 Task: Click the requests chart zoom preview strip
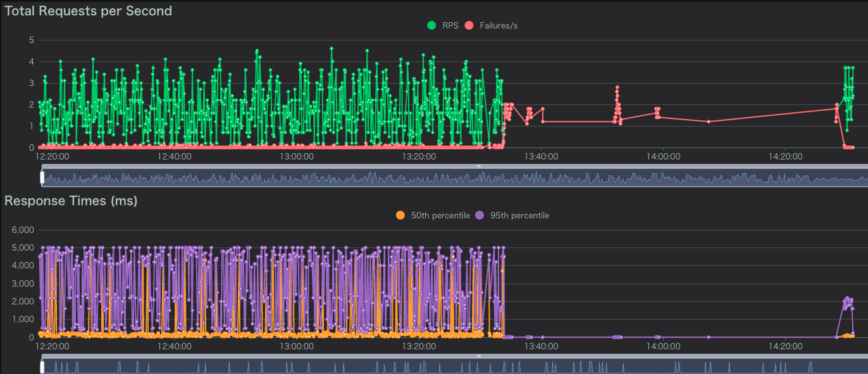[443, 178]
